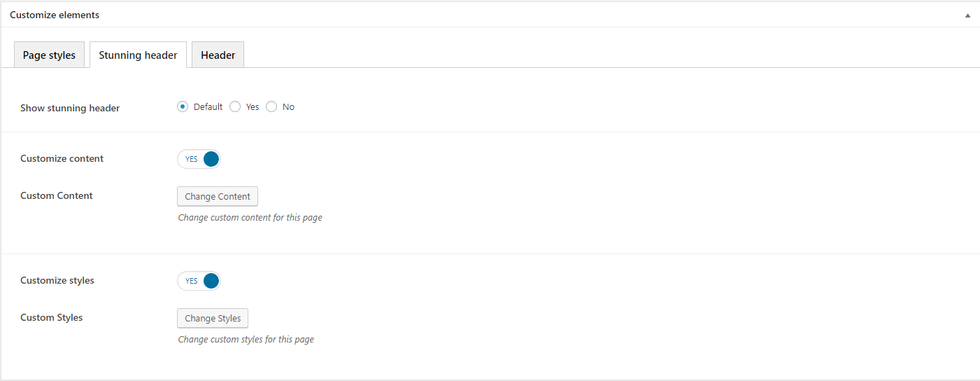Click the Change custom content description text
The image size is (980, 381).
coord(250,218)
